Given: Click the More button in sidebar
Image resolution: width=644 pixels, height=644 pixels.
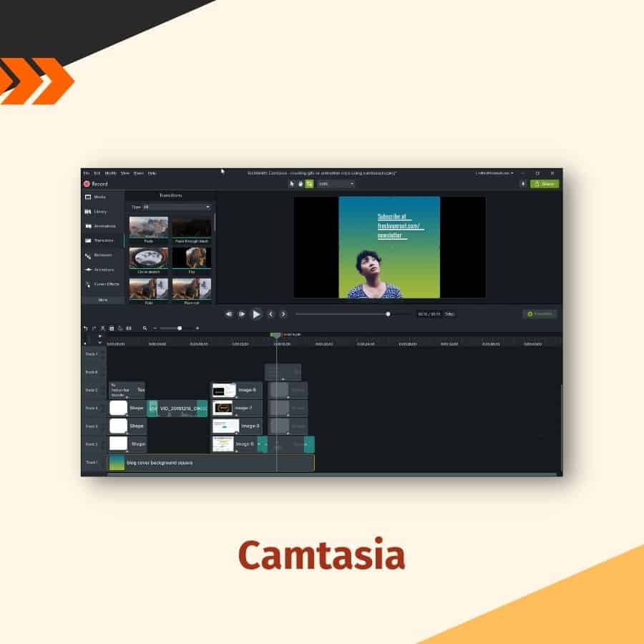Looking at the screenshot, I should (x=103, y=300).
